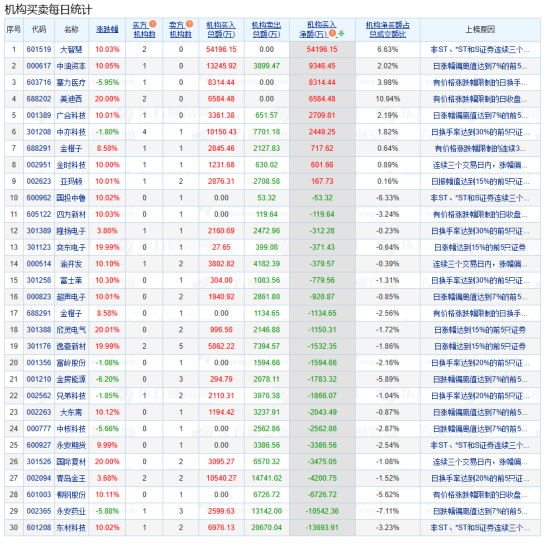Click the help icon beside 买方机构数
The height and width of the screenshot is (546, 550).
click(153, 24)
